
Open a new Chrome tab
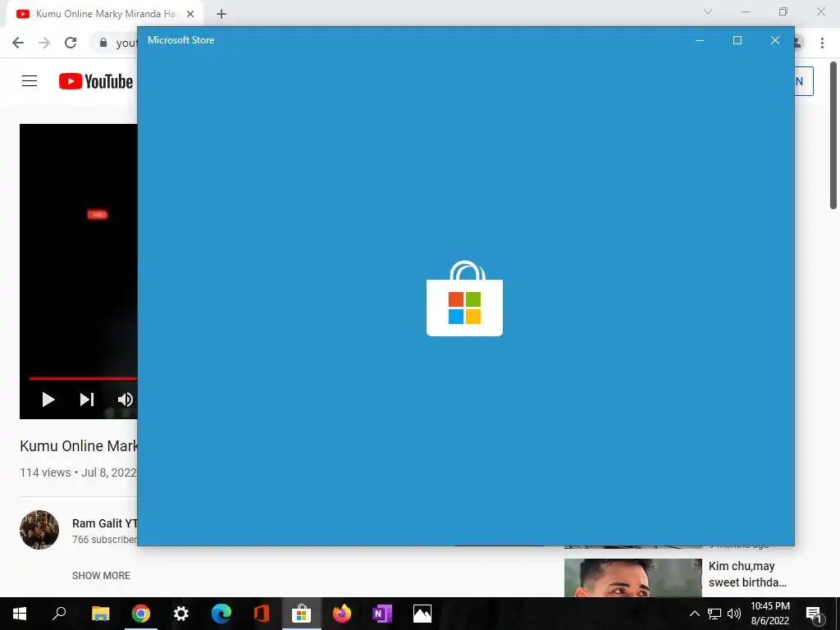pyautogui.click(x=221, y=14)
